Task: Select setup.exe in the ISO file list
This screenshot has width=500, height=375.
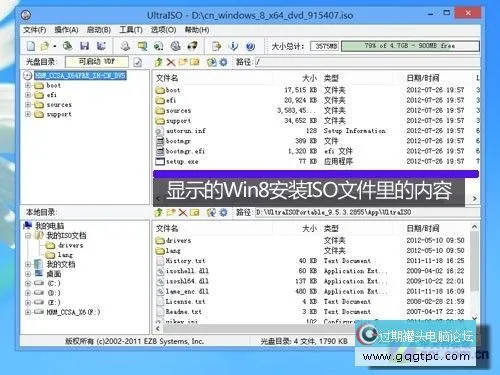Action: (182, 162)
